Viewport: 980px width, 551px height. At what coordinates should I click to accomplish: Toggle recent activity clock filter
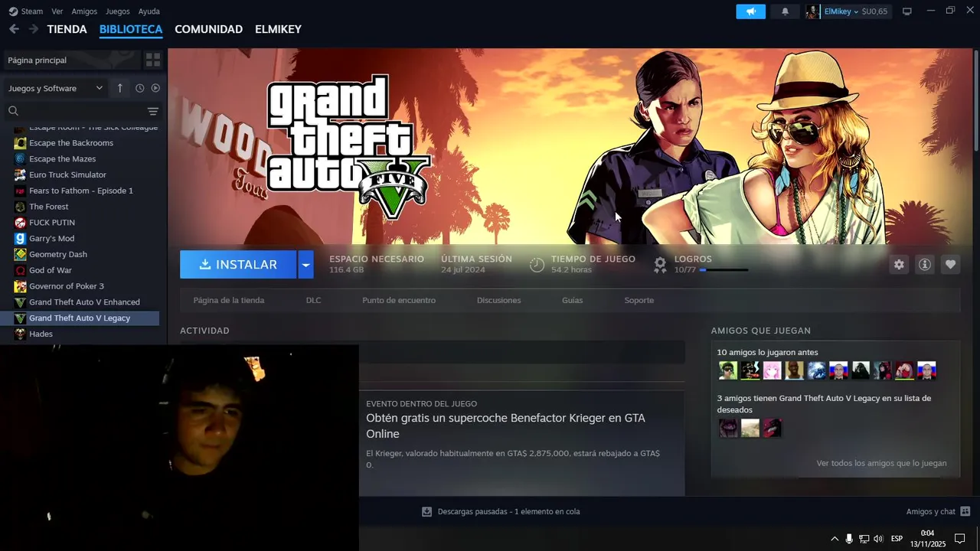pyautogui.click(x=139, y=88)
